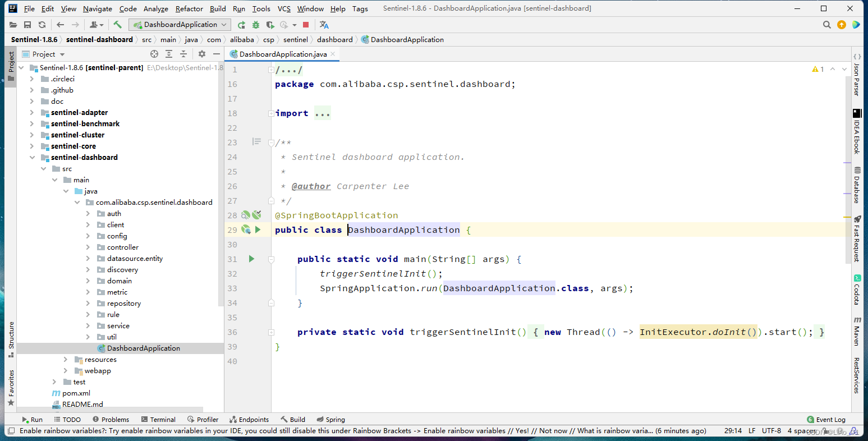Image resolution: width=868 pixels, height=441 pixels.
Task: Click Run with Coverage icon
Action: pos(270,25)
